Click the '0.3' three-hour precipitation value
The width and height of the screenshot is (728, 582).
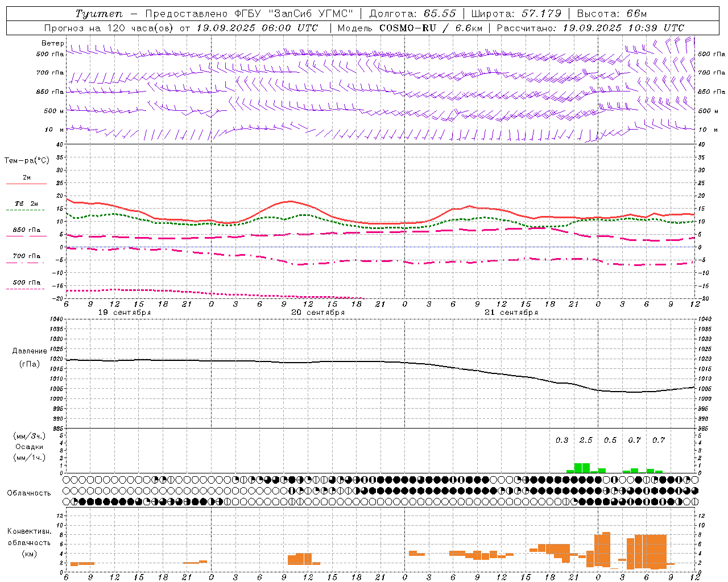562,440
